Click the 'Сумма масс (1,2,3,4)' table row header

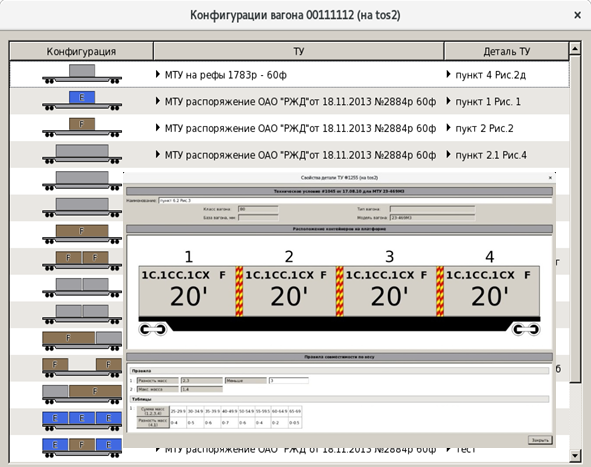153,411
